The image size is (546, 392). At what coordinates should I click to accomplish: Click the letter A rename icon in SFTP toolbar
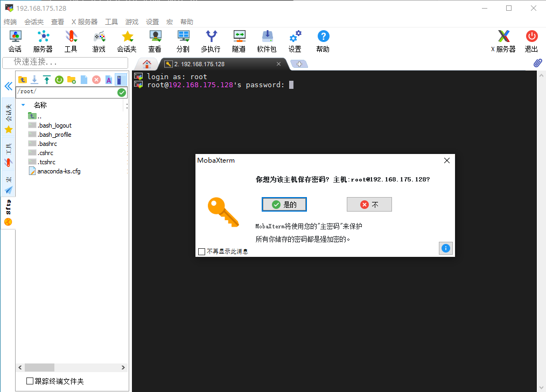coord(109,80)
